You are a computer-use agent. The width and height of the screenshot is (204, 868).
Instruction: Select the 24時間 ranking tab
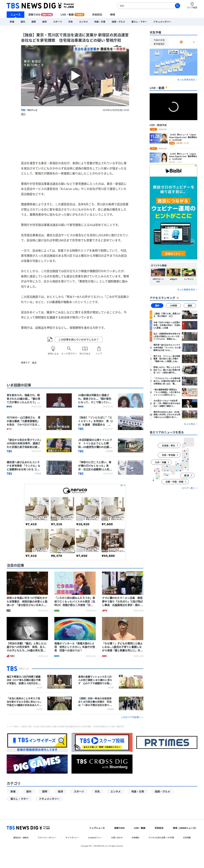173,306
